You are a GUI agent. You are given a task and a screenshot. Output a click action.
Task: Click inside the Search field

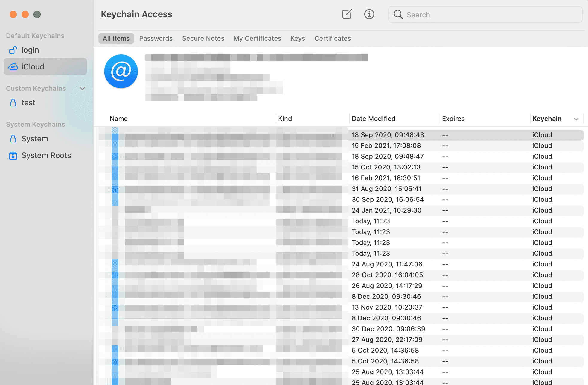(x=490, y=15)
